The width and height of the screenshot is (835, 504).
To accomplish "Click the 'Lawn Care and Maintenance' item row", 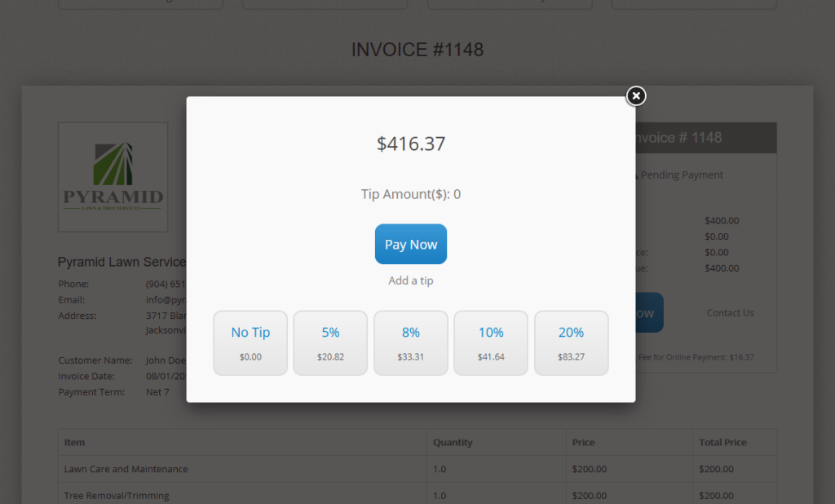I will pyautogui.click(x=417, y=469).
